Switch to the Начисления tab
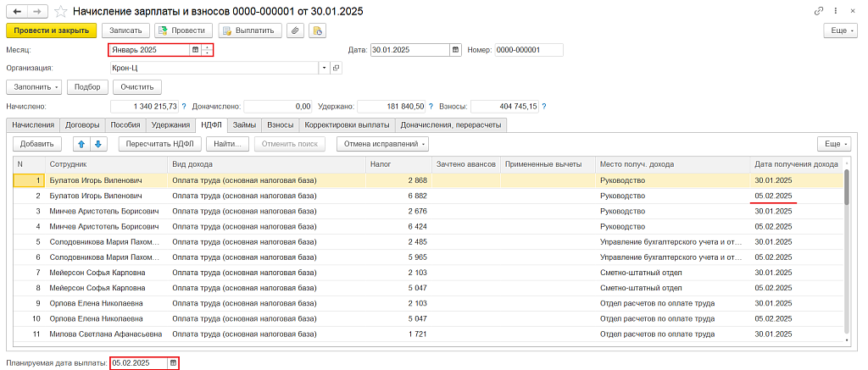 coord(33,125)
